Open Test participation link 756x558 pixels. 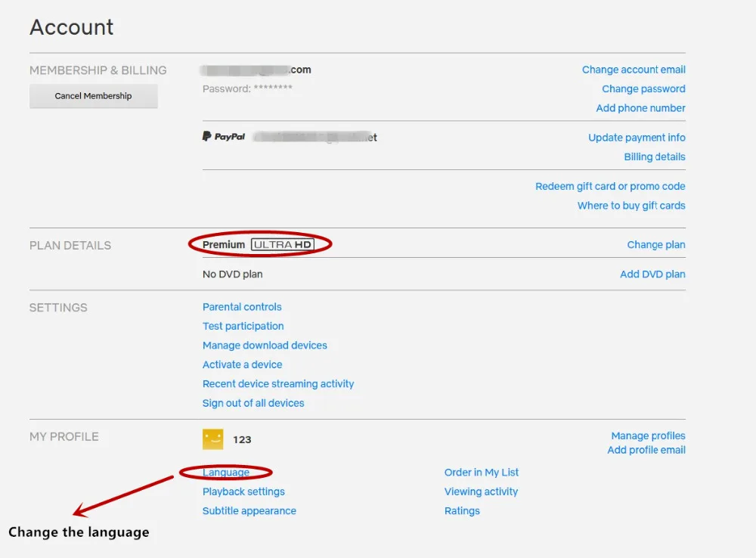click(243, 327)
